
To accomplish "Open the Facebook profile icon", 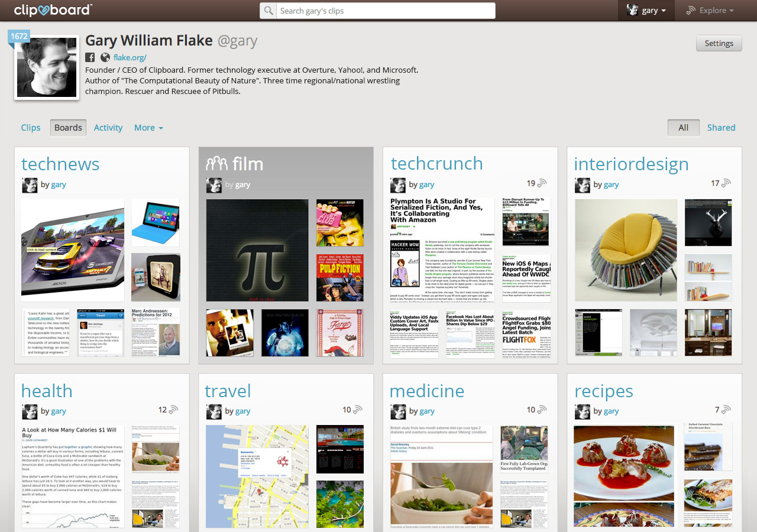I will point(90,57).
